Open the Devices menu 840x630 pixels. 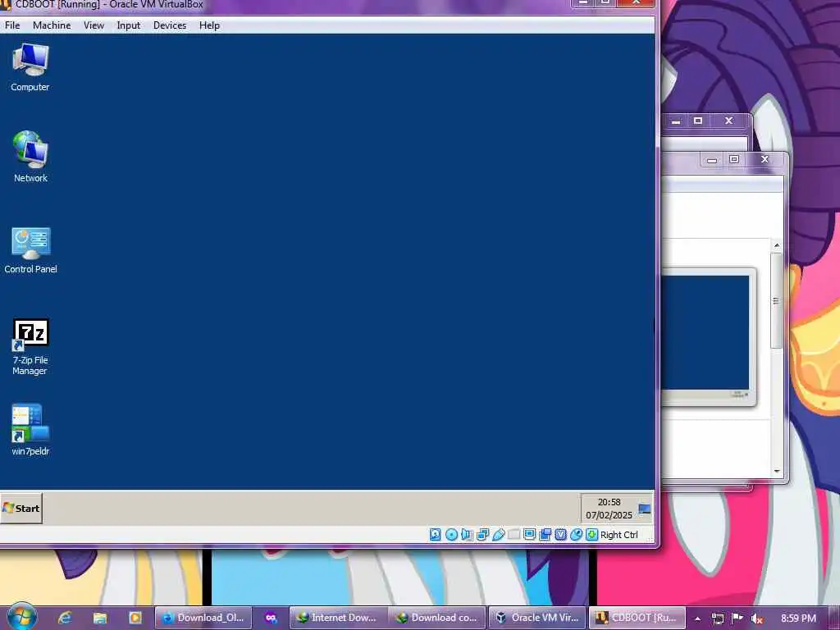(x=170, y=25)
